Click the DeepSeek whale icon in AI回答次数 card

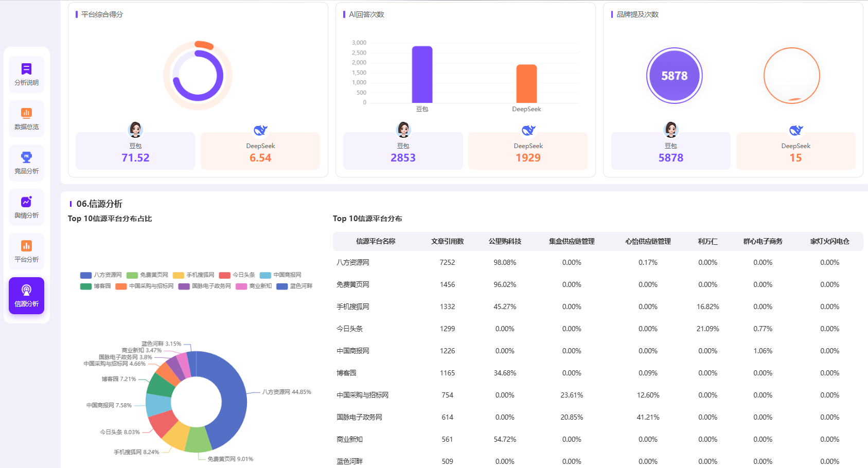528,130
